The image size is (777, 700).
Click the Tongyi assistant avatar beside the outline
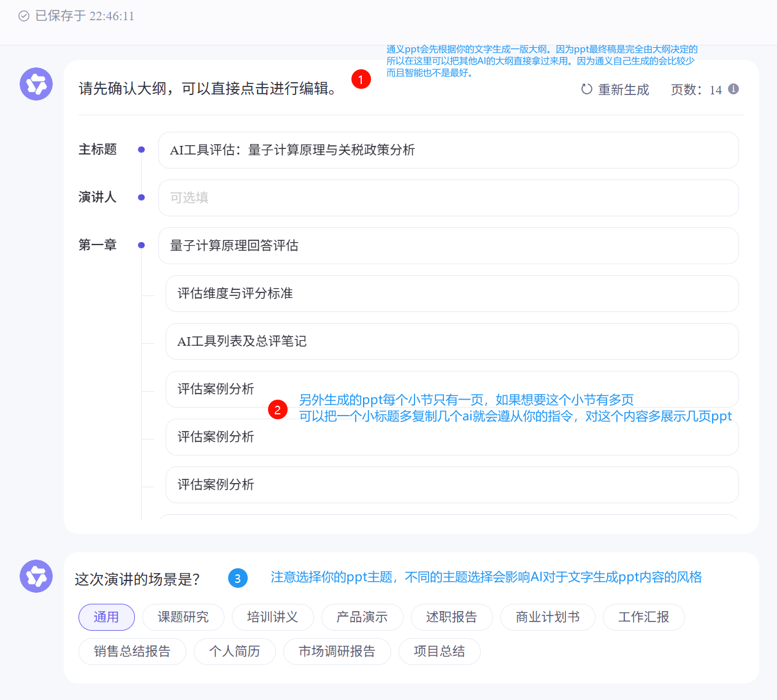click(x=36, y=83)
